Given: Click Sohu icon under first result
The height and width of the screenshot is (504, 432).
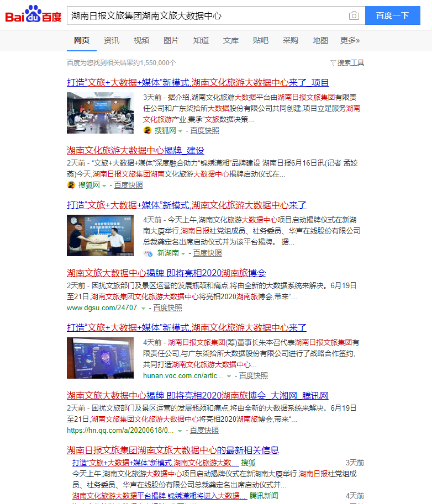Looking at the screenshot, I should pos(147,130).
